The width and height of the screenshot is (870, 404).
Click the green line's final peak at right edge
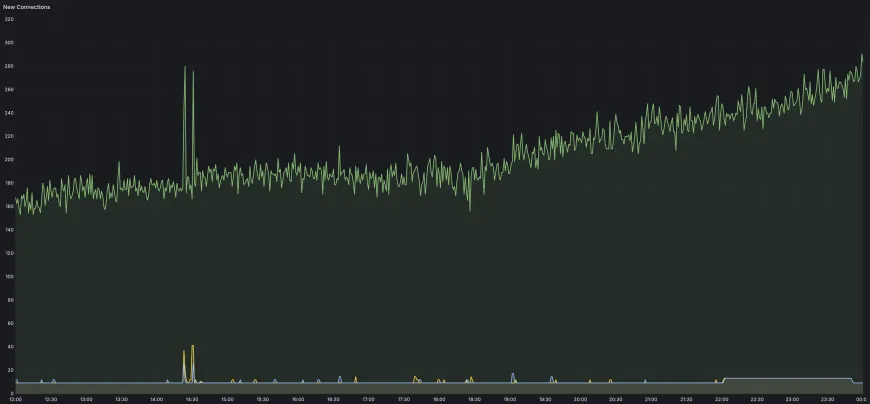[861, 56]
